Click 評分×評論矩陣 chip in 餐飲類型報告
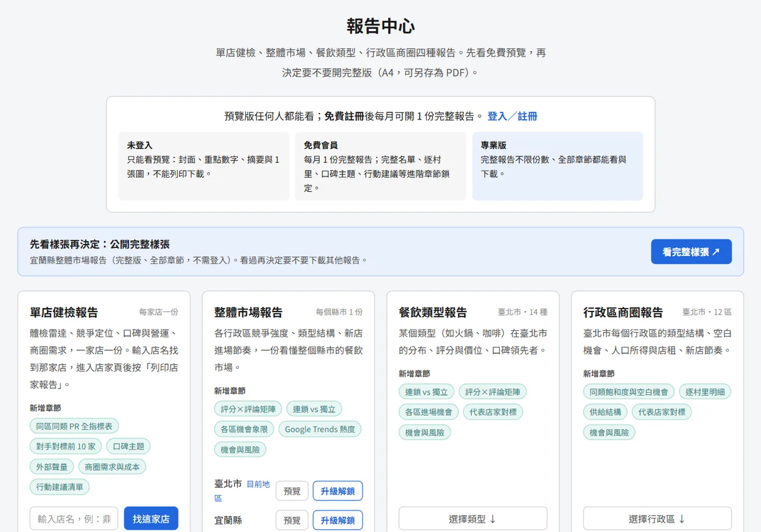The image size is (761, 532). coord(493,392)
